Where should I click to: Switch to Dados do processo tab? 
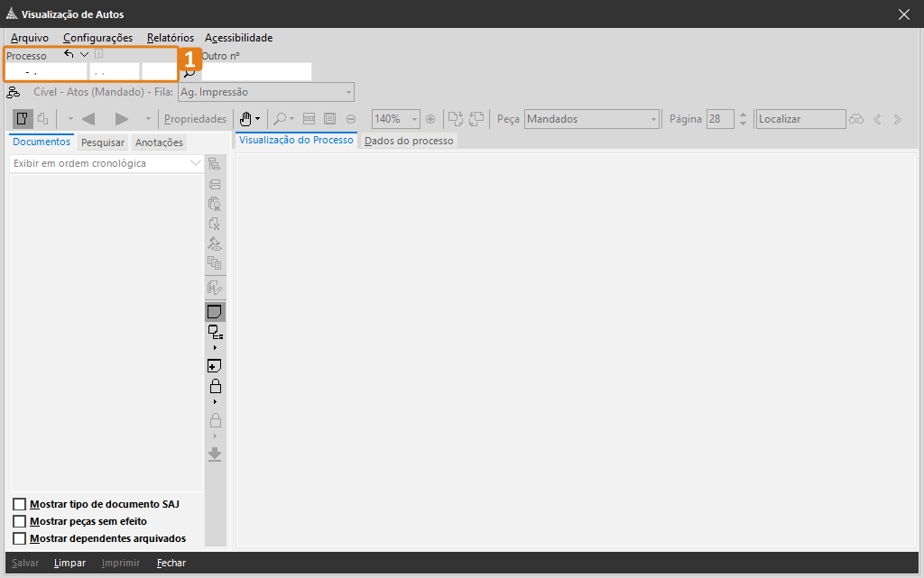pyautogui.click(x=409, y=141)
